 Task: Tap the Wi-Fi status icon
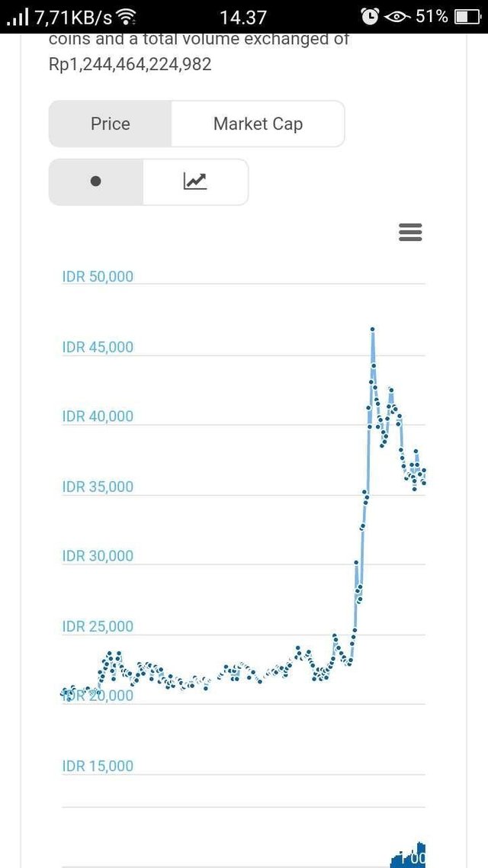(127, 18)
